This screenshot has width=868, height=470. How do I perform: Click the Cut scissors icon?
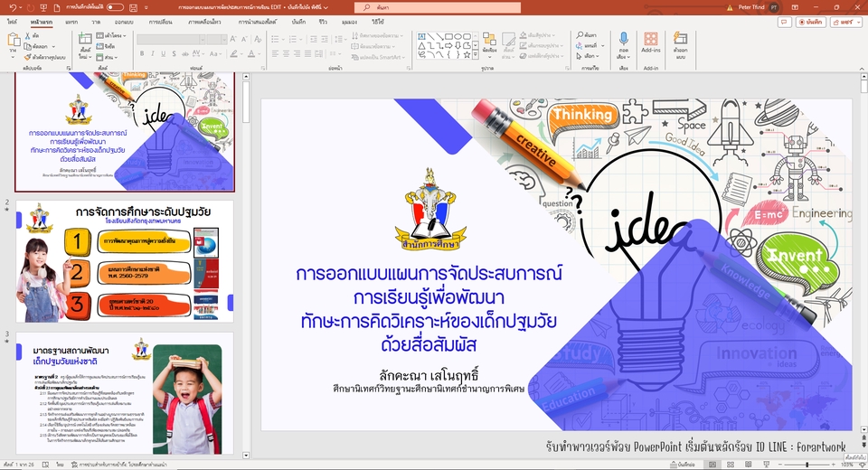coord(28,35)
